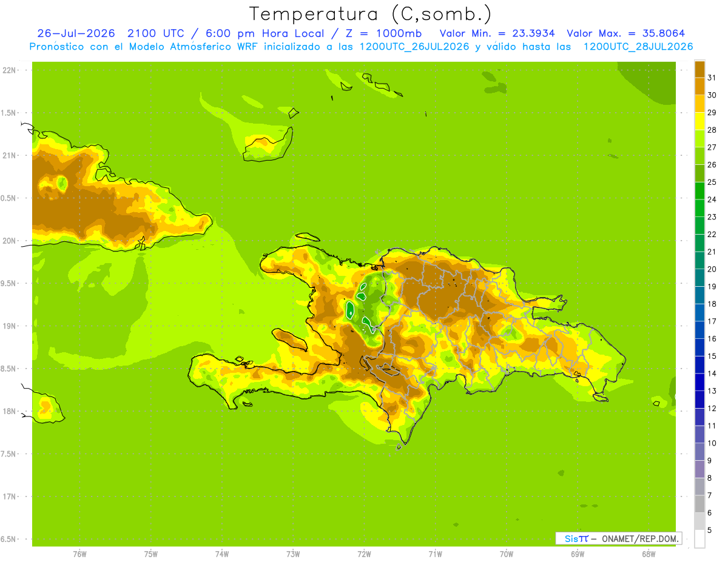Click the "Sis" logo text in credit box
The width and height of the screenshot is (728, 562).
pos(571,538)
